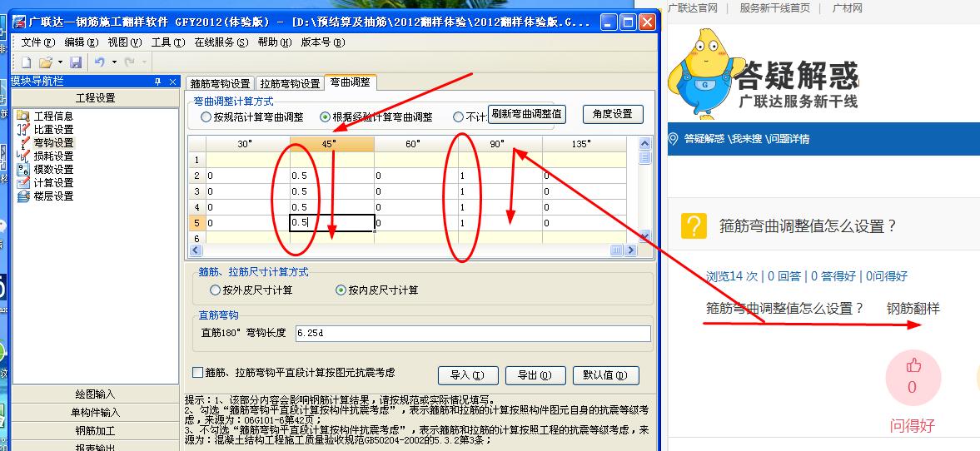Pin the 模块导航栏 panel
This screenshot has height=451, width=980.
tap(158, 82)
